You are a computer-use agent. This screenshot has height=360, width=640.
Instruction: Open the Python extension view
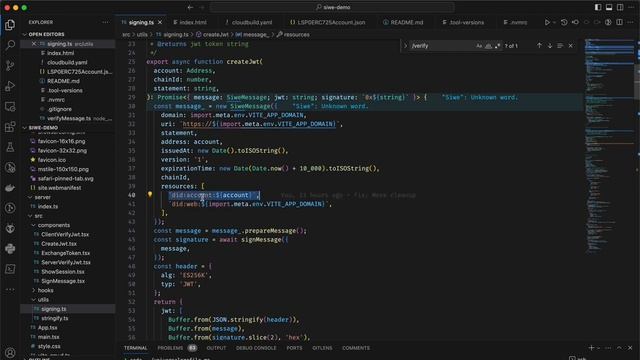click(x=10, y=249)
